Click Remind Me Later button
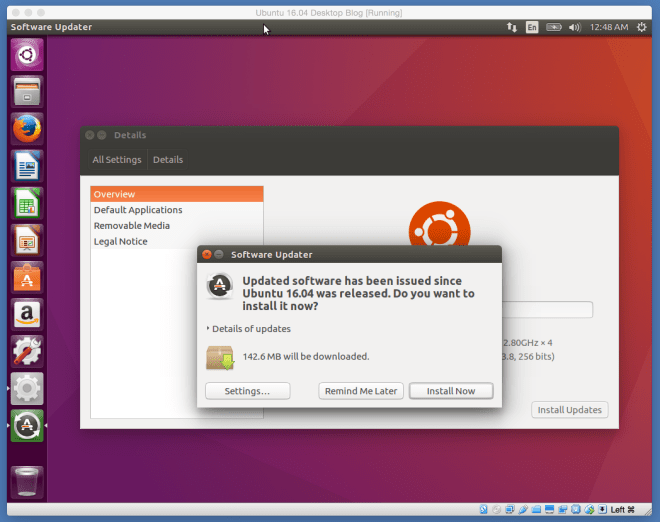This screenshot has height=522, width=660. pos(361,391)
